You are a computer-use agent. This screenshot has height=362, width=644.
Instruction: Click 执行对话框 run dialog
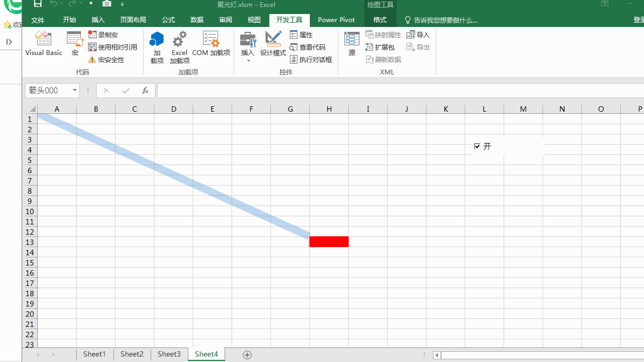pos(311,59)
